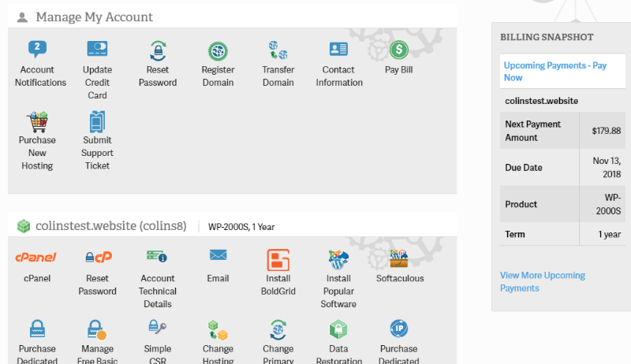Click the cPanel Reset Password lock icon
The height and width of the screenshot is (364, 631).
click(x=99, y=257)
